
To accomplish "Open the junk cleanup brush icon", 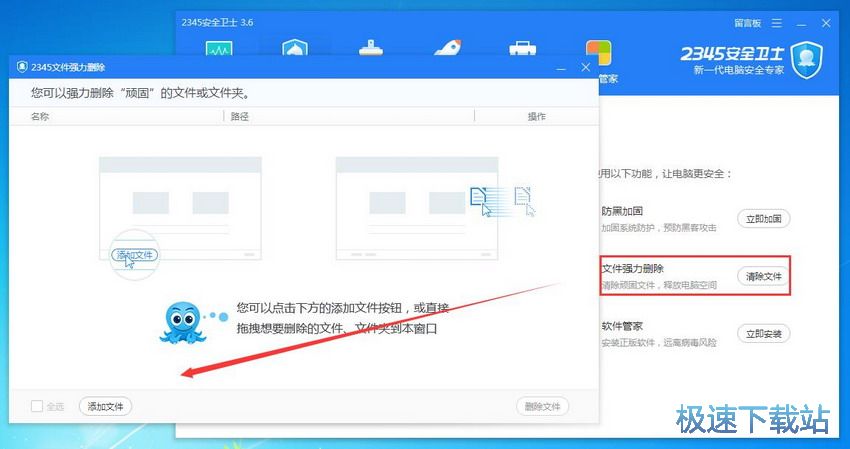I will (x=371, y=47).
